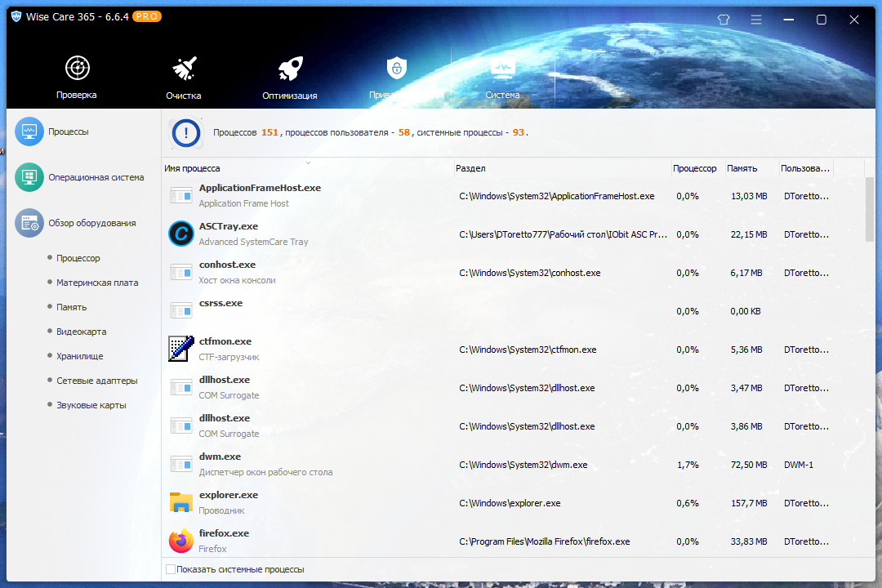Image resolution: width=882 pixels, height=588 pixels.
Task: Click the csrss.exe process icon
Action: tap(181, 310)
